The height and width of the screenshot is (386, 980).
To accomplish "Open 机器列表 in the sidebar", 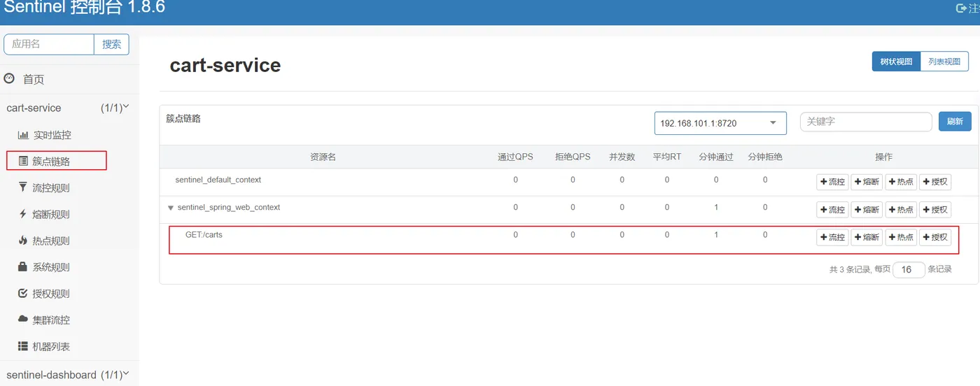I will (52, 347).
